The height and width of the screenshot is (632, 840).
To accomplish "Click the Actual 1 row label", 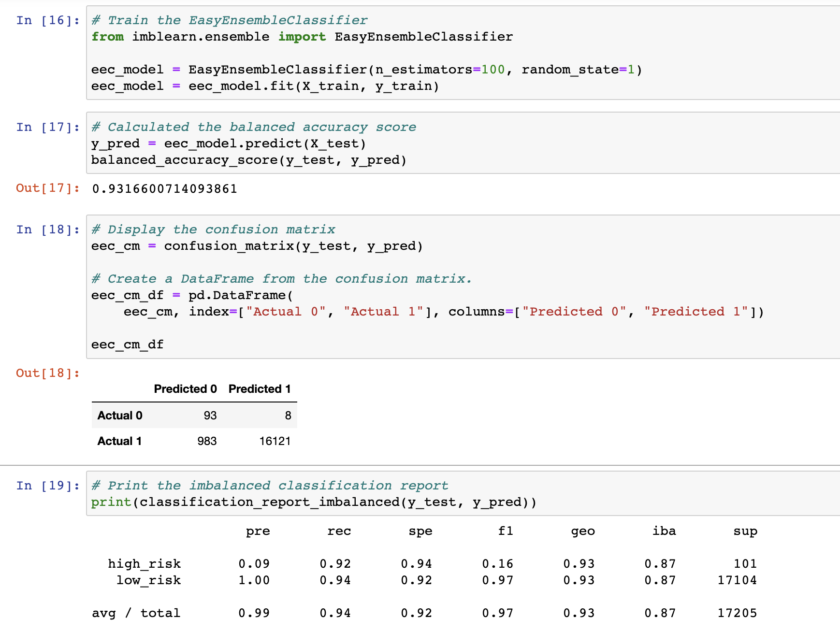I will 119,441.
